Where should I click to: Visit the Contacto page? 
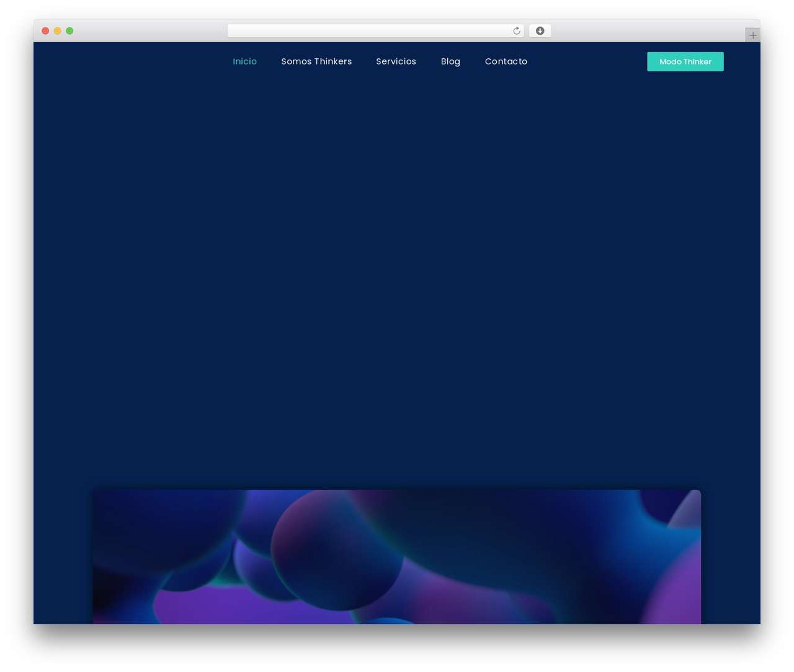point(506,61)
